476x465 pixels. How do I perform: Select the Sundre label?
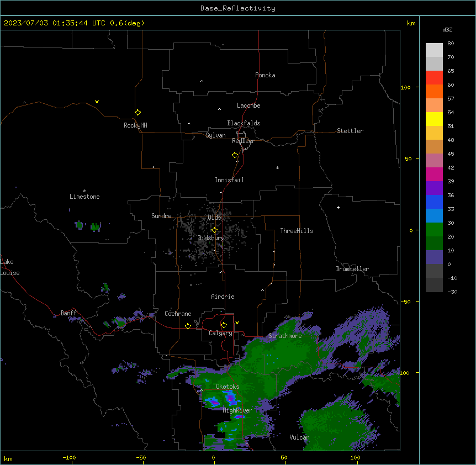coord(161,216)
